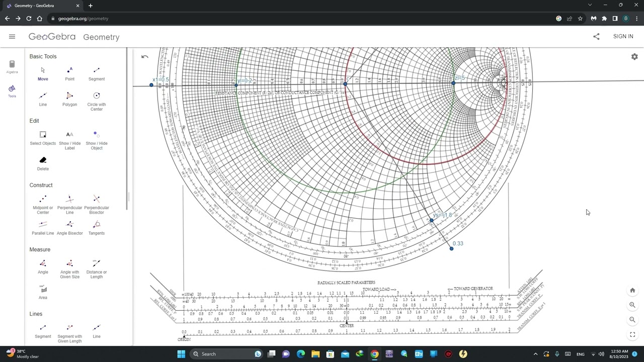Image resolution: width=644 pixels, height=362 pixels.
Task: Choose the Show / Hide Label tool
Action: 69,140
